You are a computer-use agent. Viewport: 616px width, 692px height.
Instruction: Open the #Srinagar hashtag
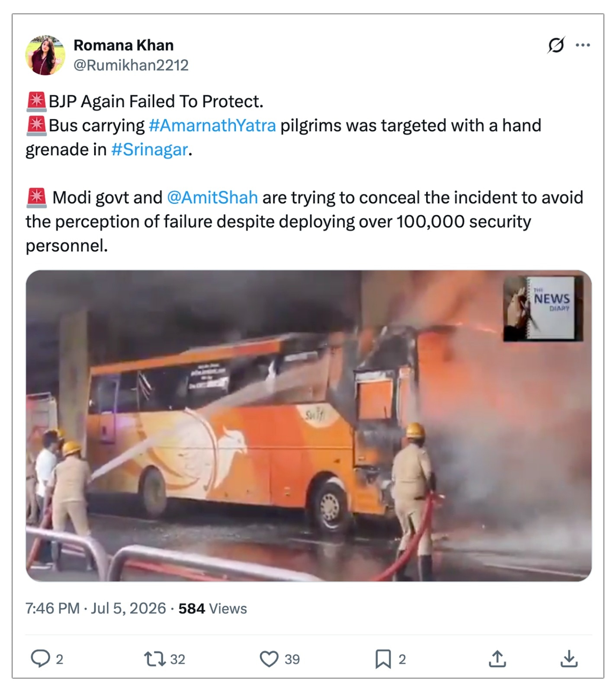pyautogui.click(x=150, y=150)
